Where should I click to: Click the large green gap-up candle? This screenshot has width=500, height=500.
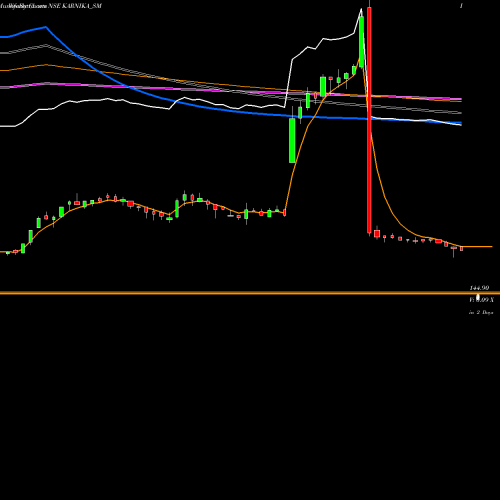click(x=292, y=140)
